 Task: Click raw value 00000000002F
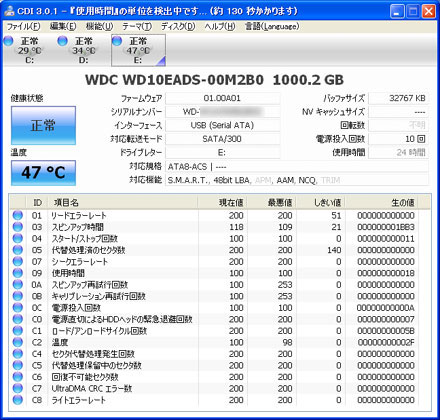point(386,342)
